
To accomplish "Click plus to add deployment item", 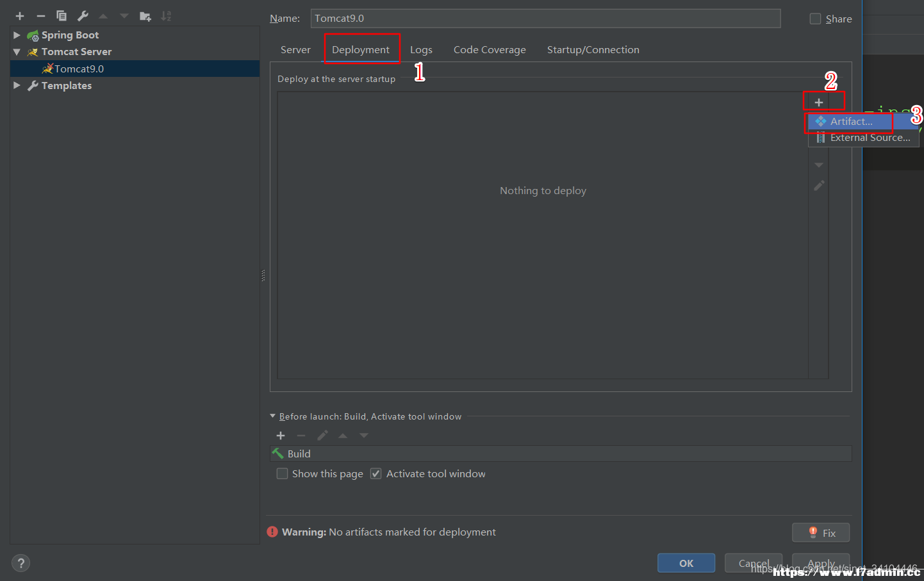I will [819, 102].
